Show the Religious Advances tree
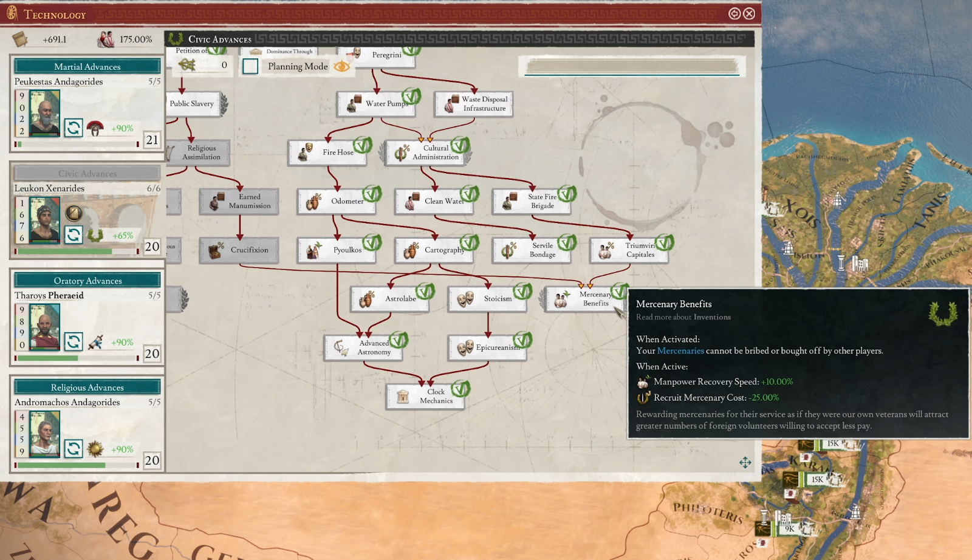This screenshot has height=560, width=972. (87, 387)
